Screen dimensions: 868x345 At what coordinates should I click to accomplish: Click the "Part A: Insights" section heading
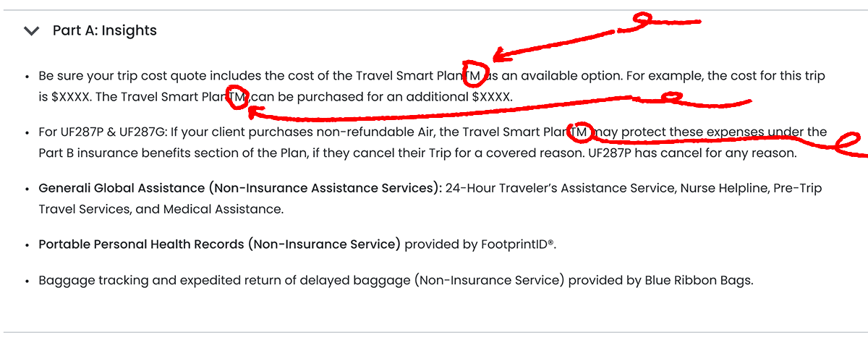[x=104, y=30]
